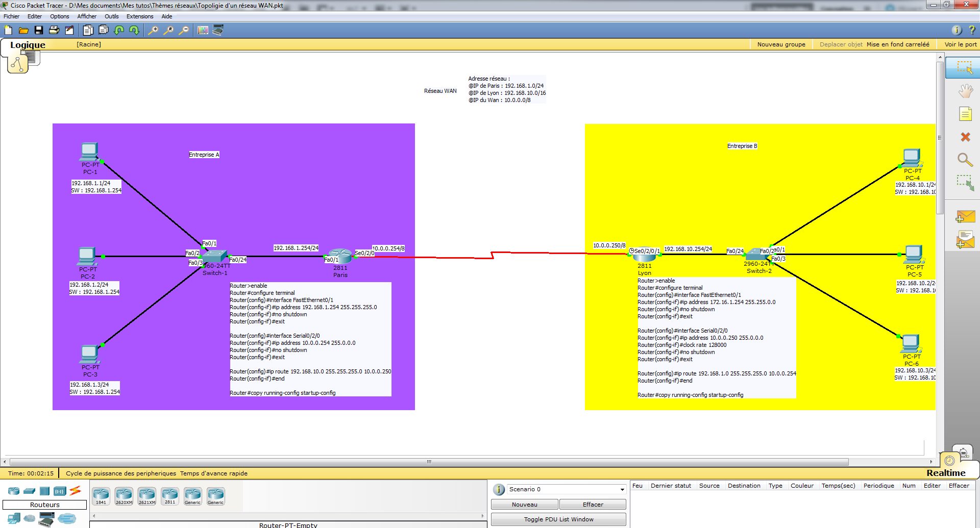Viewport: 980px width, 528px height.
Task: Click the Racine navigation label
Action: (x=89, y=44)
